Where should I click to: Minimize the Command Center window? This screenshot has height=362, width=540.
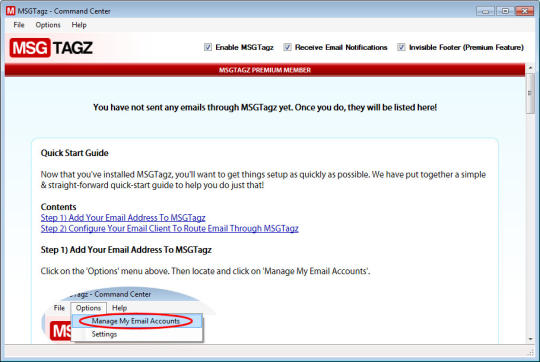coord(486,11)
